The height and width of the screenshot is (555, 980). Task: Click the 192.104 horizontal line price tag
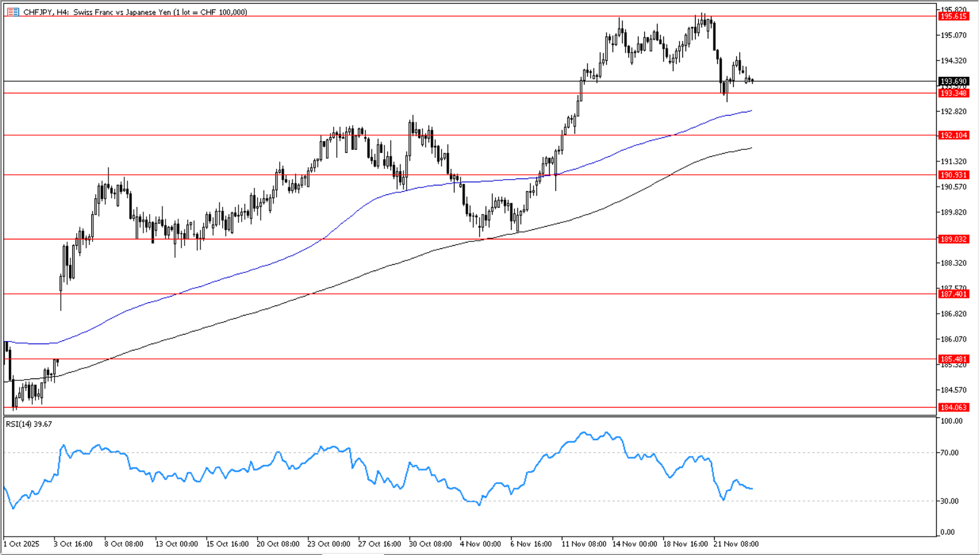pyautogui.click(x=953, y=135)
